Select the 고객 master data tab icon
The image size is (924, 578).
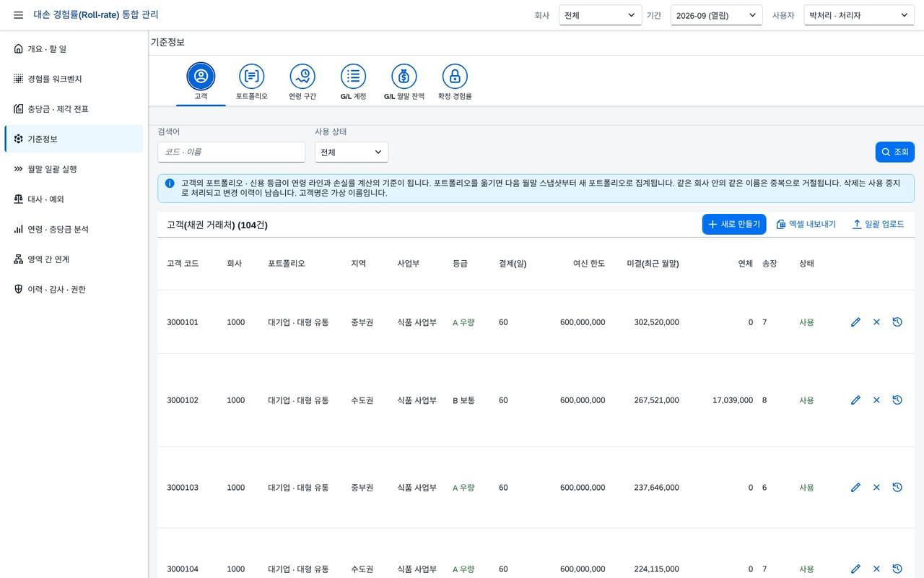(201, 76)
